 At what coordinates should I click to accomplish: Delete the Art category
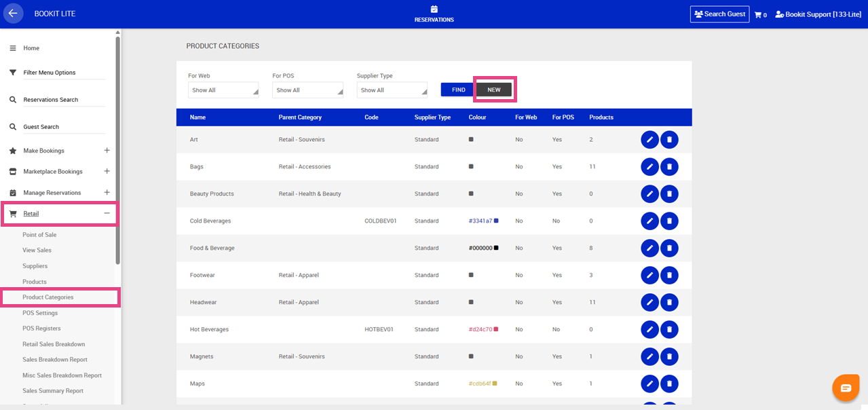tap(669, 140)
